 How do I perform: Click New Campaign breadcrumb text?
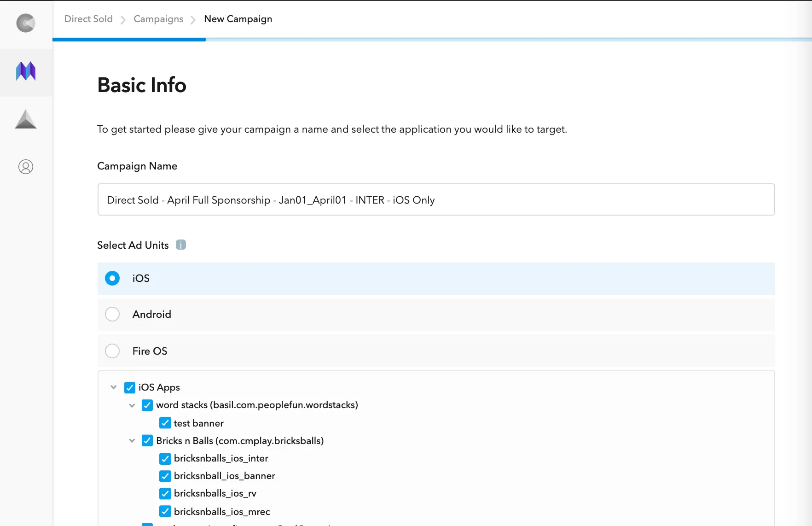(238, 19)
